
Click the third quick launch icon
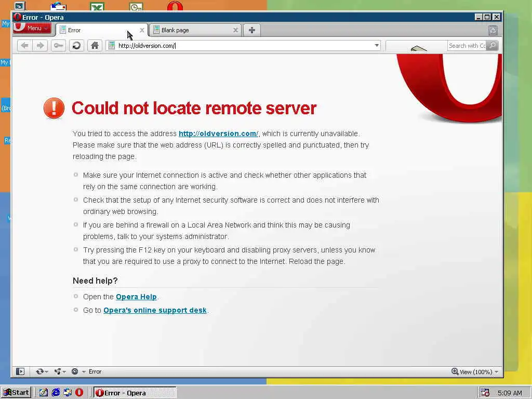68,393
